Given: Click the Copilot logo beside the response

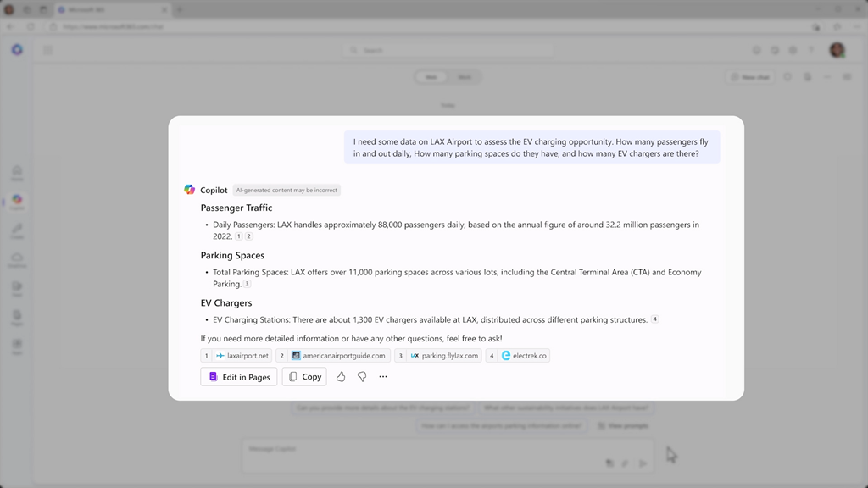Looking at the screenshot, I should (x=189, y=190).
